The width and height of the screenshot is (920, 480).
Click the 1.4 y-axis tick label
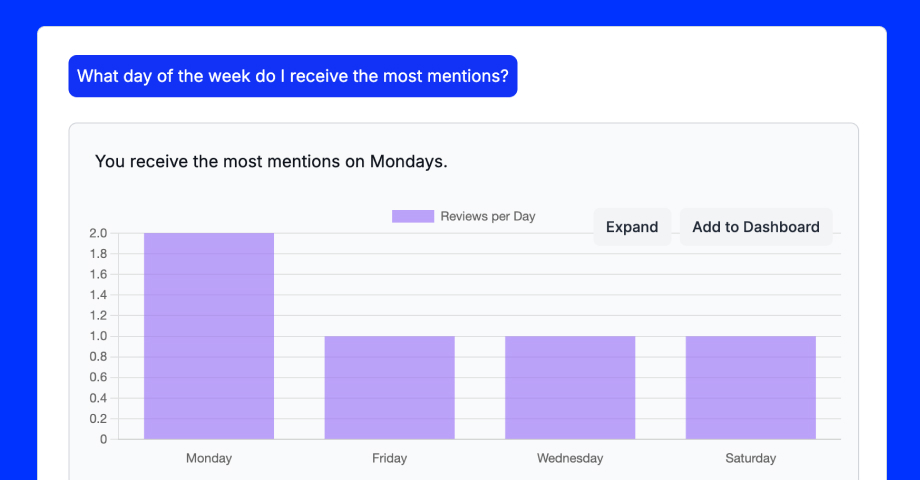pyautogui.click(x=97, y=295)
